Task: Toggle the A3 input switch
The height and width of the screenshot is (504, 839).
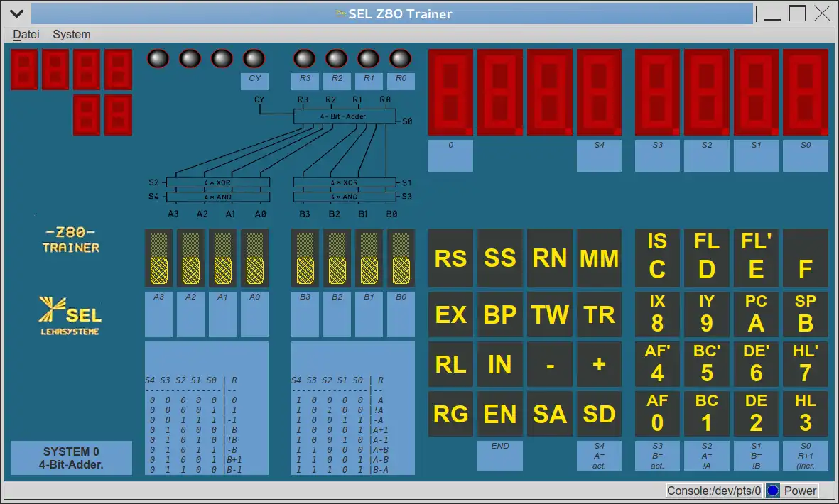Action: coord(159,258)
